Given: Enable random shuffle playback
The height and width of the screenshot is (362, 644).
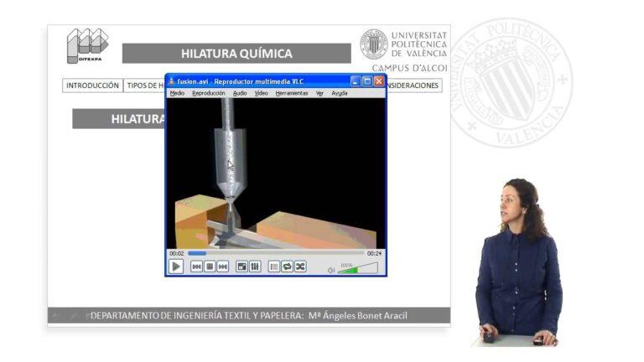Looking at the screenshot, I should tap(300, 266).
